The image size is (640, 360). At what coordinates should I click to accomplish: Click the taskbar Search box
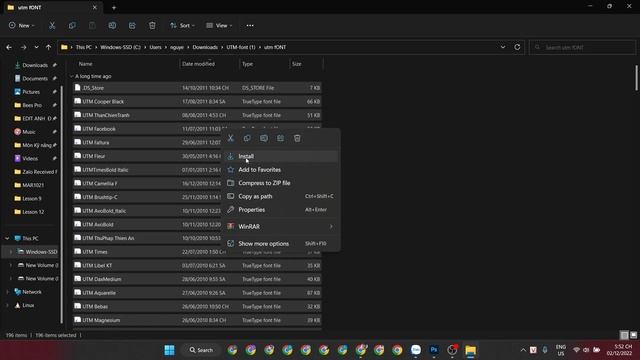pyautogui.click(x=201, y=350)
